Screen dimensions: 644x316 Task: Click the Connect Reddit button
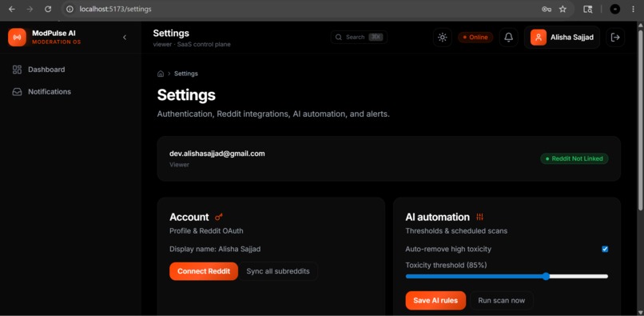(x=204, y=271)
